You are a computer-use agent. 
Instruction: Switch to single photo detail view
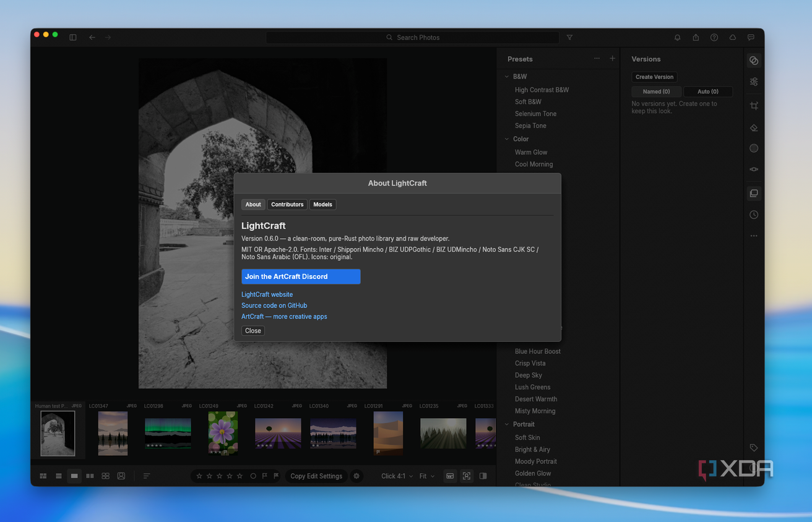tap(74, 476)
